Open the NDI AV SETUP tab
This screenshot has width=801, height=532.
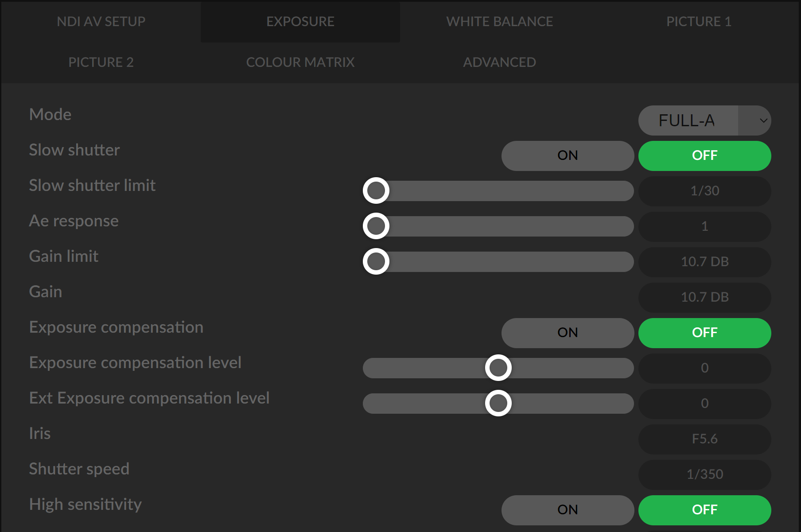[x=101, y=21]
